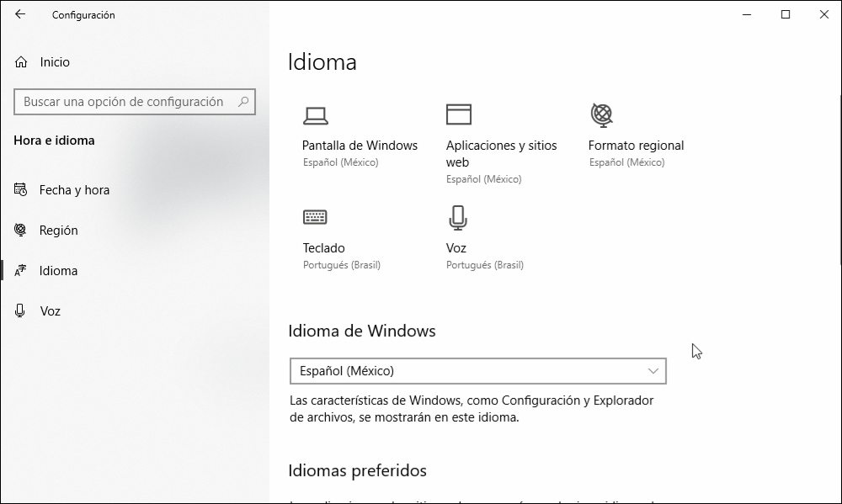Viewport: 842px width, 504px height.
Task: Click the Región globe icon in sidebar
Action: pyautogui.click(x=20, y=230)
